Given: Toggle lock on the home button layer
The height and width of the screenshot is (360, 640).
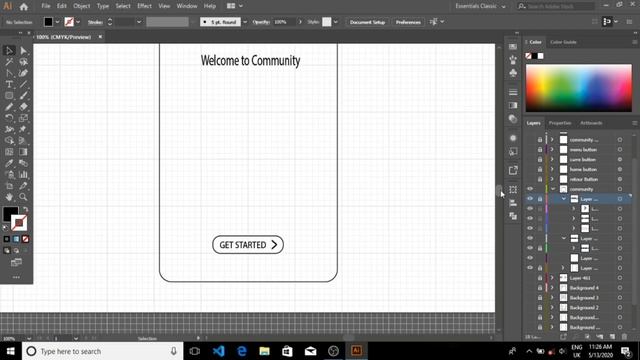Looking at the screenshot, I should (540, 169).
